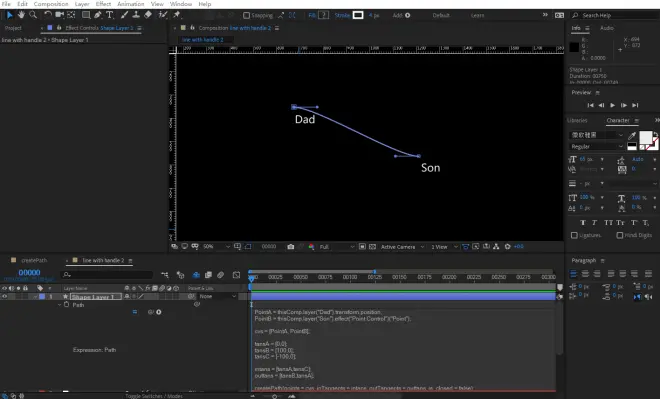The image size is (660, 399).
Task: Click the Learn workspace link
Action: click(477, 15)
